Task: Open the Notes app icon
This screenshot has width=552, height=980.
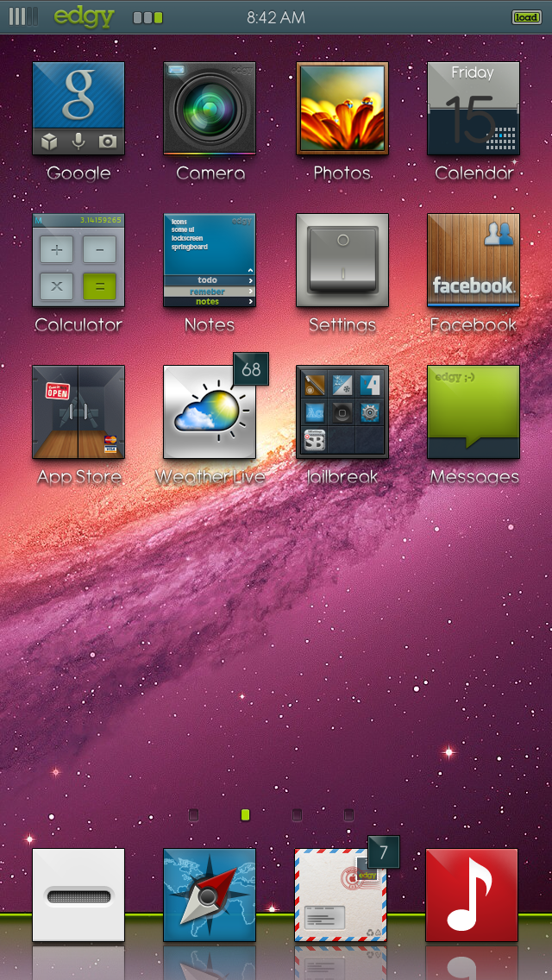Action: coord(210,260)
